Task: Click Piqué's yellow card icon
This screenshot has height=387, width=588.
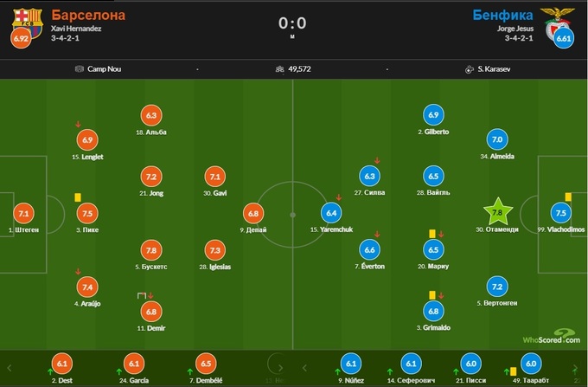Action: [78, 197]
